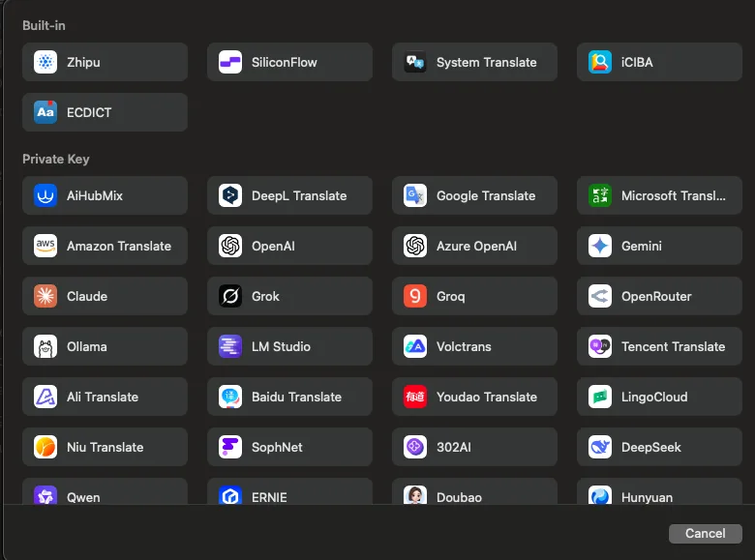Click the LM Studio icon
Image resolution: width=755 pixels, height=560 pixels.
230,346
